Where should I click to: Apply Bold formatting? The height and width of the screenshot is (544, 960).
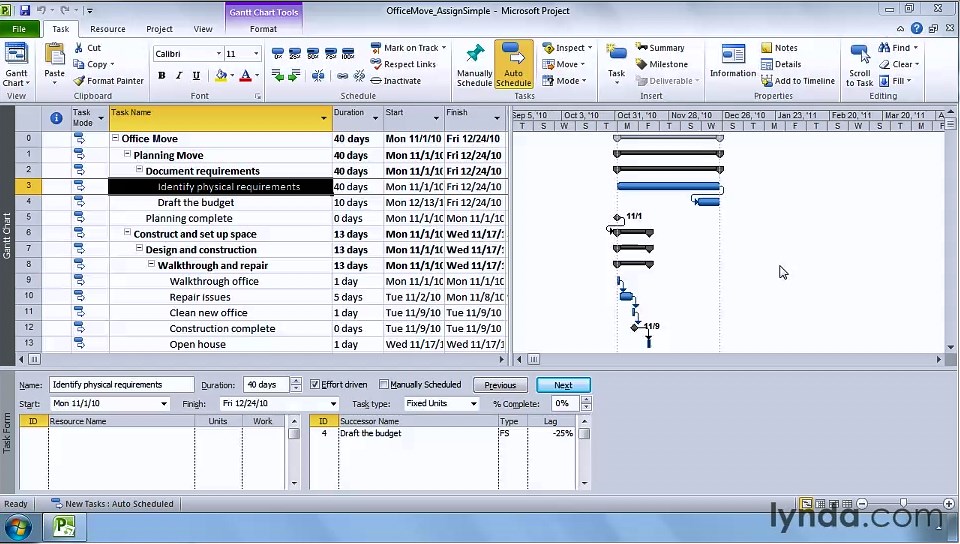(x=162, y=75)
